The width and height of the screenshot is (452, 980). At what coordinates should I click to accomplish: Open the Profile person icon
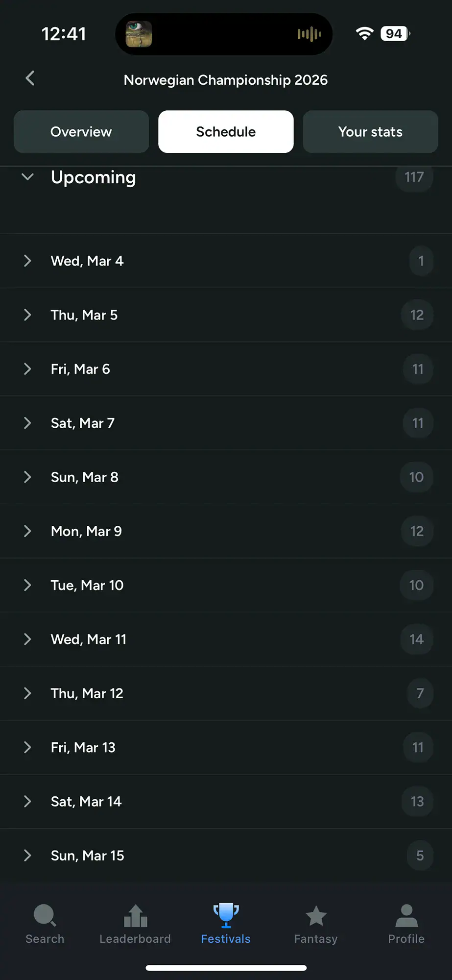click(406, 915)
